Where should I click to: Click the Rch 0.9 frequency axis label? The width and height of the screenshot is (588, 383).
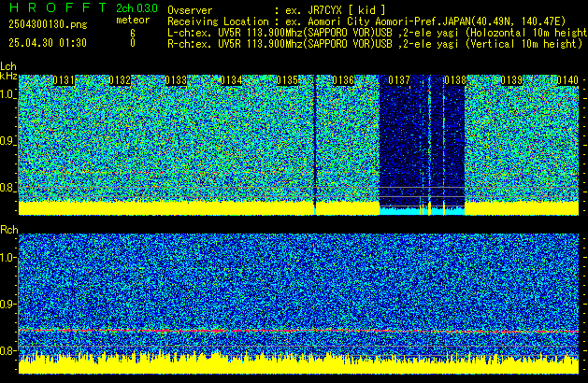7,304
